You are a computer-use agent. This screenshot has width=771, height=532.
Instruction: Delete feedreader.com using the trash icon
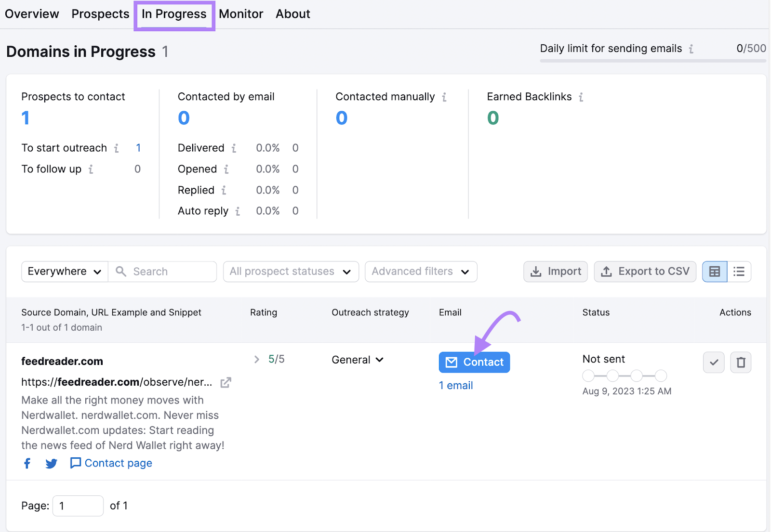tap(741, 362)
